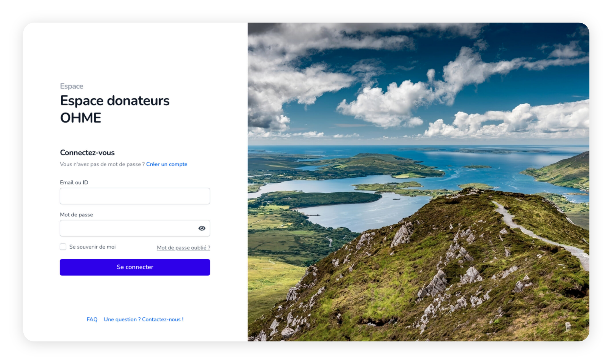Viewport: 612px width, 364px height.
Task: Click the coastal landscape photo
Action: (418, 182)
